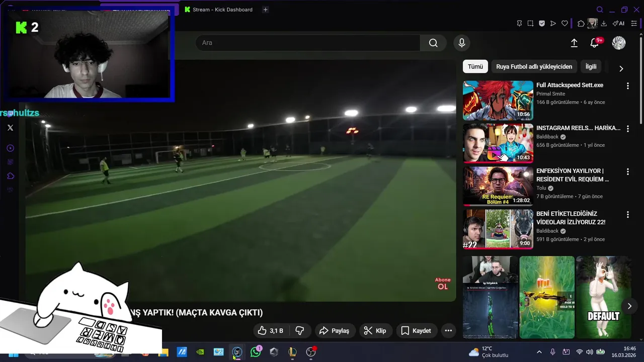Activate voice search microphone icon
The image size is (644, 362).
462,43
